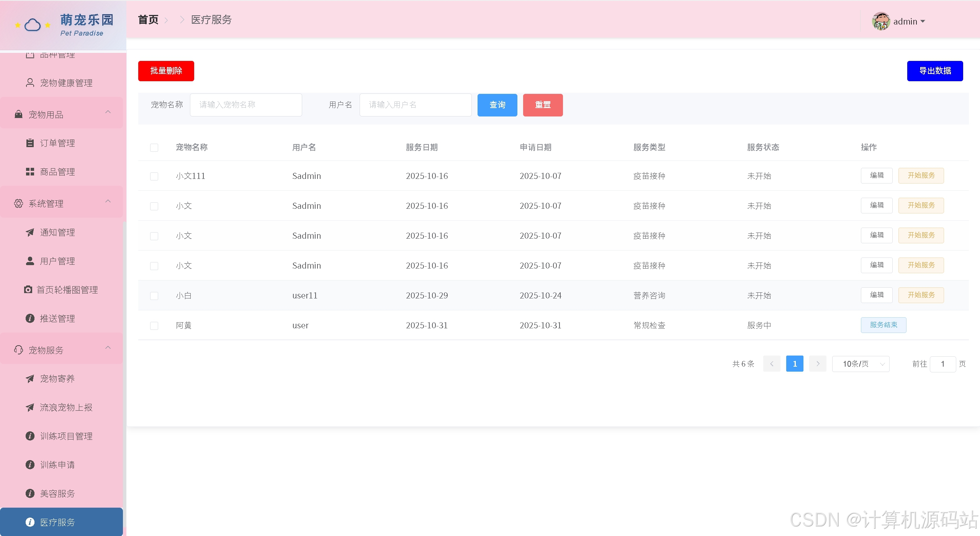Click the 批量删除 button
Image resolution: width=980 pixels, height=536 pixels.
pos(166,71)
